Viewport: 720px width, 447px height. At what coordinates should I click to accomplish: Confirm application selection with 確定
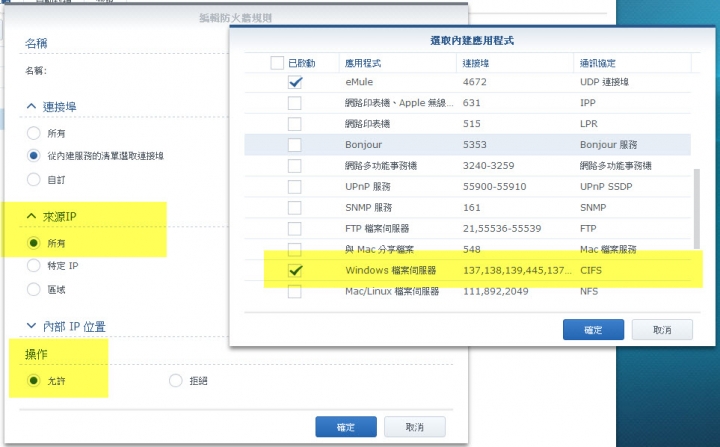[x=593, y=330]
